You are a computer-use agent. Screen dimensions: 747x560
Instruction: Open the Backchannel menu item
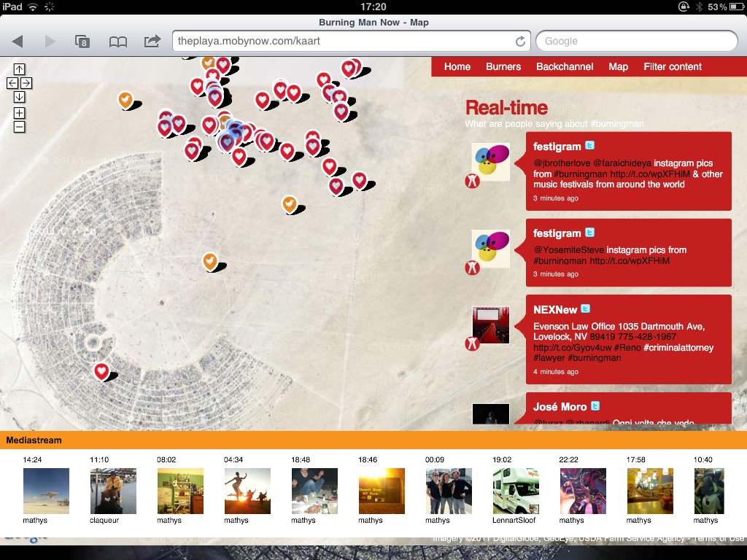click(x=565, y=66)
